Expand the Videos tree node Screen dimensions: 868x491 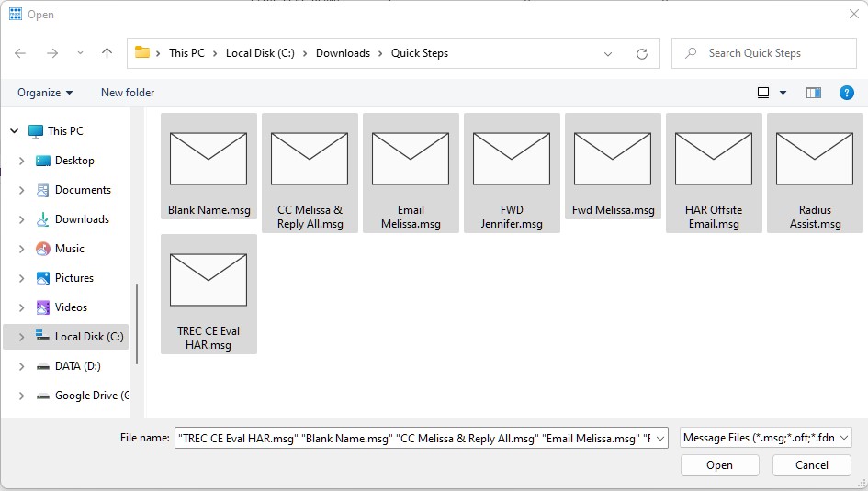pyautogui.click(x=22, y=307)
